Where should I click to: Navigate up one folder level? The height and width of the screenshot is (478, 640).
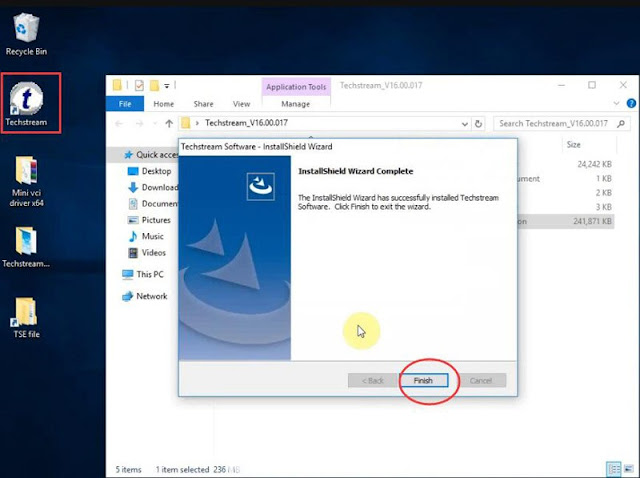[x=169, y=123]
